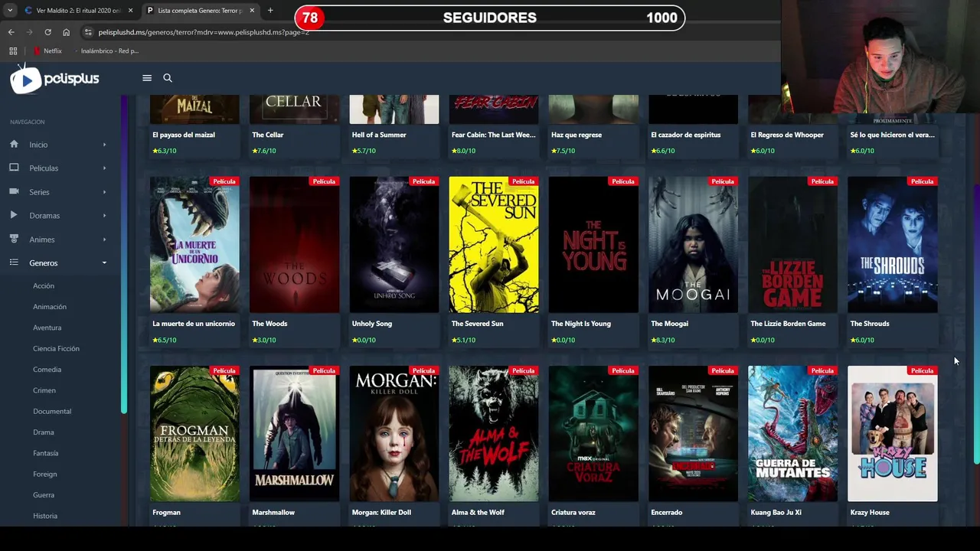980x551 pixels.
Task: Select the Foreign genre
Action: point(45,474)
